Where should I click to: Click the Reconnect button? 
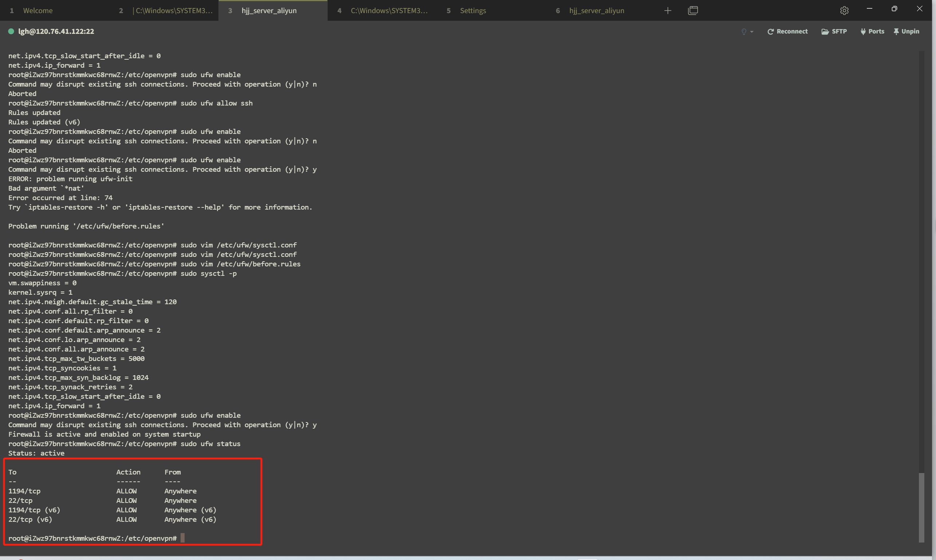click(x=787, y=31)
